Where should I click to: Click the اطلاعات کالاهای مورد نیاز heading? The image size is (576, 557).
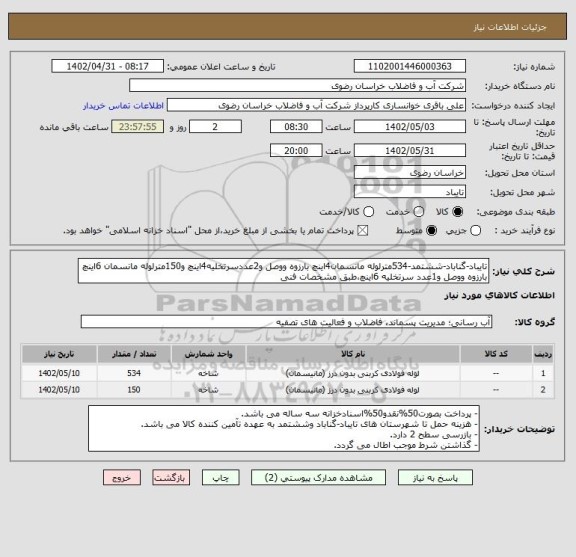click(500, 296)
